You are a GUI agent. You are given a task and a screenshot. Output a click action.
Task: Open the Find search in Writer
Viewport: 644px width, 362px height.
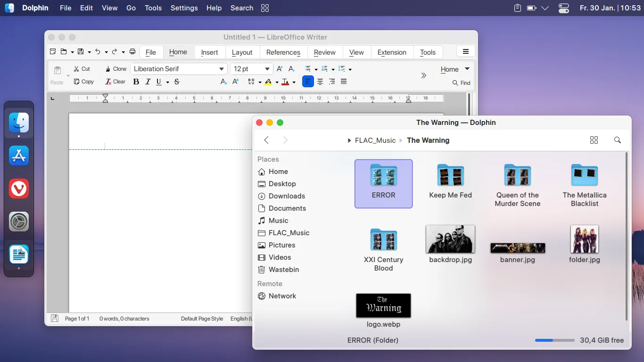click(x=461, y=83)
